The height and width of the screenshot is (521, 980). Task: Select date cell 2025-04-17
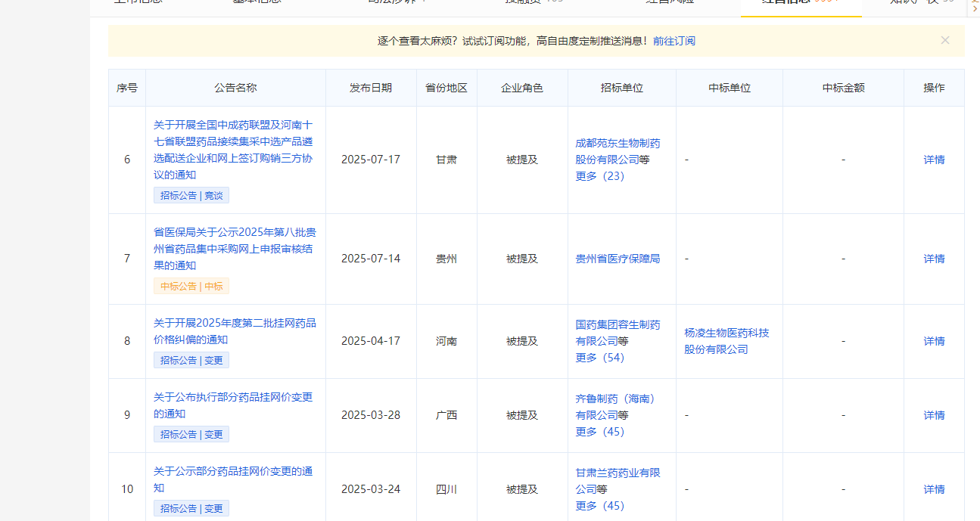pyautogui.click(x=371, y=341)
